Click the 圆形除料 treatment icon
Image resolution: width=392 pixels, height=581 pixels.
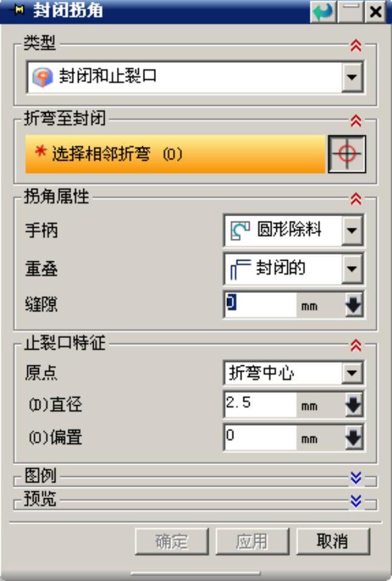coord(239,230)
